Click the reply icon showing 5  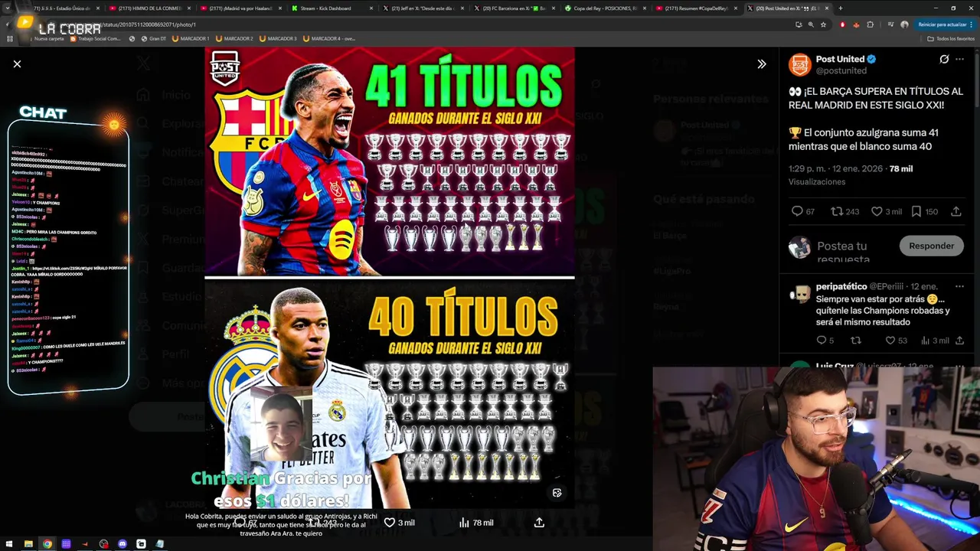(x=821, y=341)
